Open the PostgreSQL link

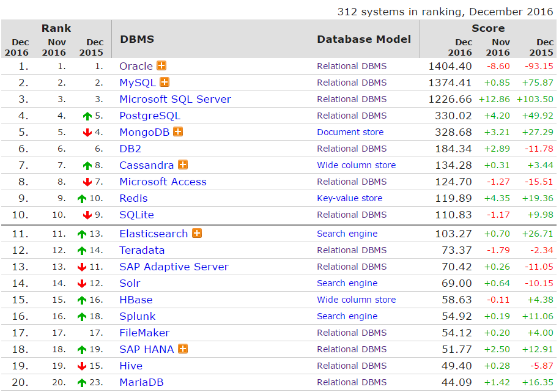click(150, 116)
